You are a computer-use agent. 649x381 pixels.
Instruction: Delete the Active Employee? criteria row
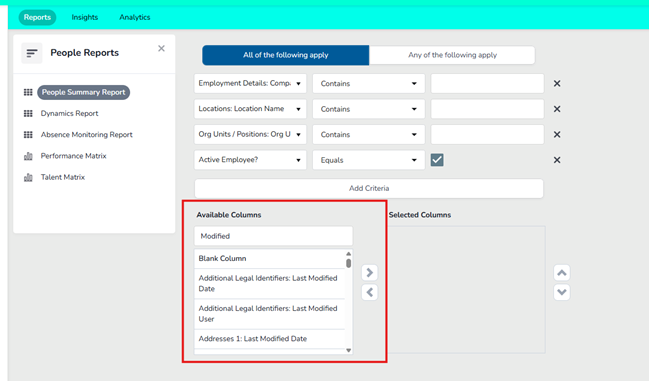[557, 160]
